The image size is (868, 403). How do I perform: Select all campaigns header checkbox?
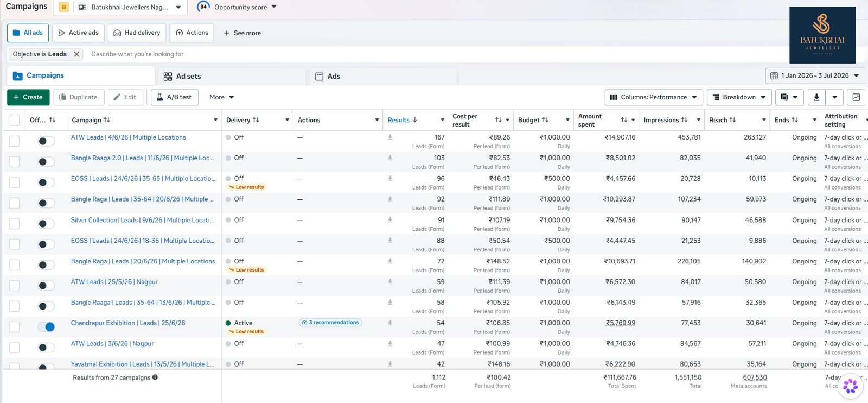coord(14,120)
